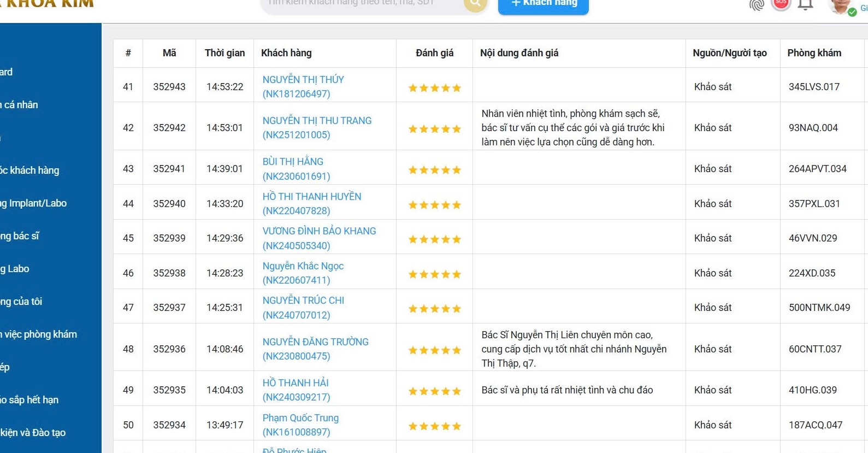Click the star rating for Hồ Thanh Hải
This screenshot has width=868, height=453.
coord(434,391)
